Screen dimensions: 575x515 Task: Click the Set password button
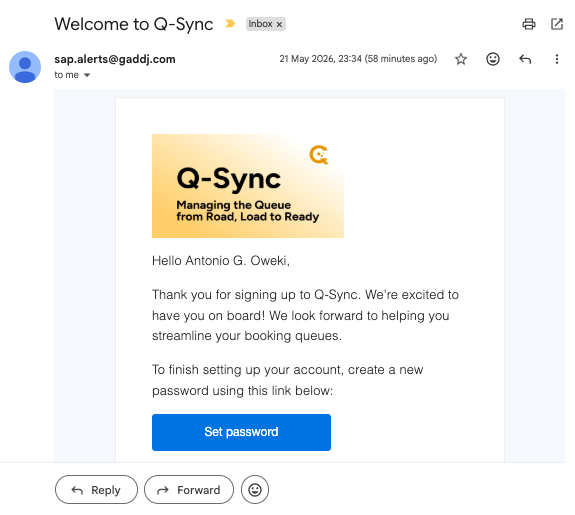[241, 432]
